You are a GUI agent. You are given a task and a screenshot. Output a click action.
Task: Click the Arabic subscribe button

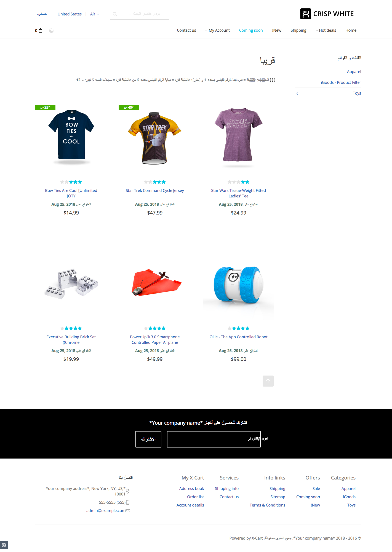(x=148, y=439)
